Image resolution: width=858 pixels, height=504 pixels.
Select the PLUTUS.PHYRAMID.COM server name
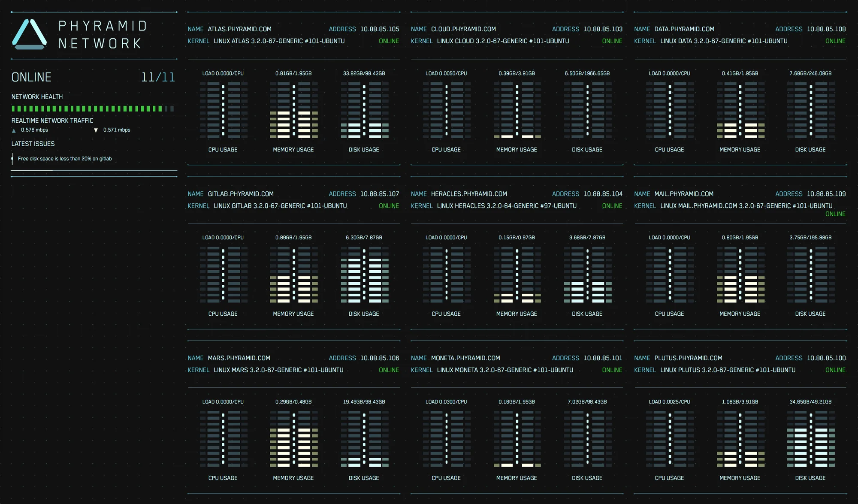(688, 358)
